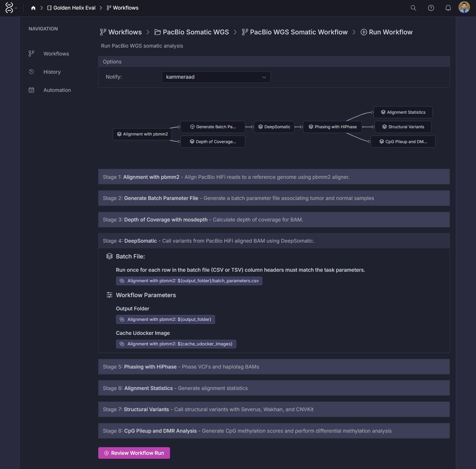This screenshot has width=476, height=469.
Task: Click the user profile avatar
Action: click(x=464, y=7)
